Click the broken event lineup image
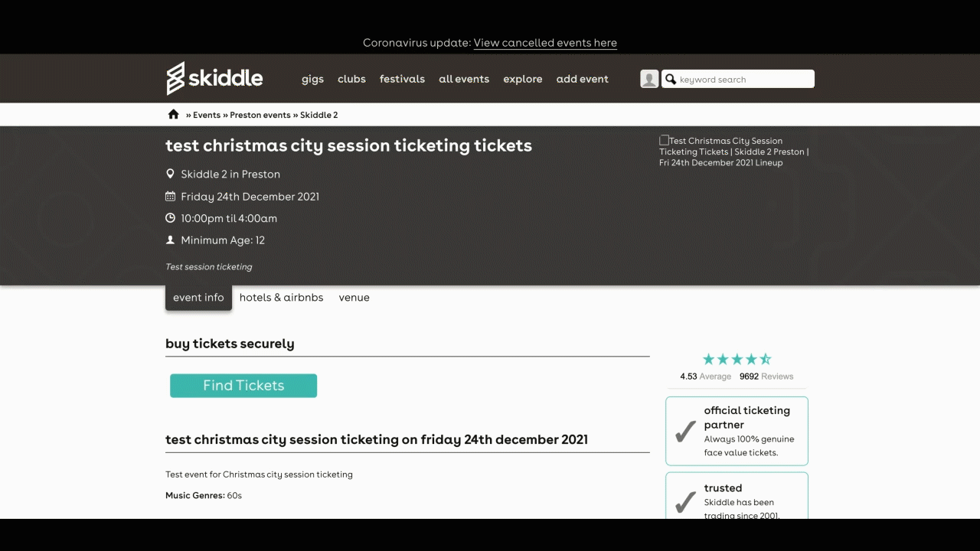 pos(665,141)
